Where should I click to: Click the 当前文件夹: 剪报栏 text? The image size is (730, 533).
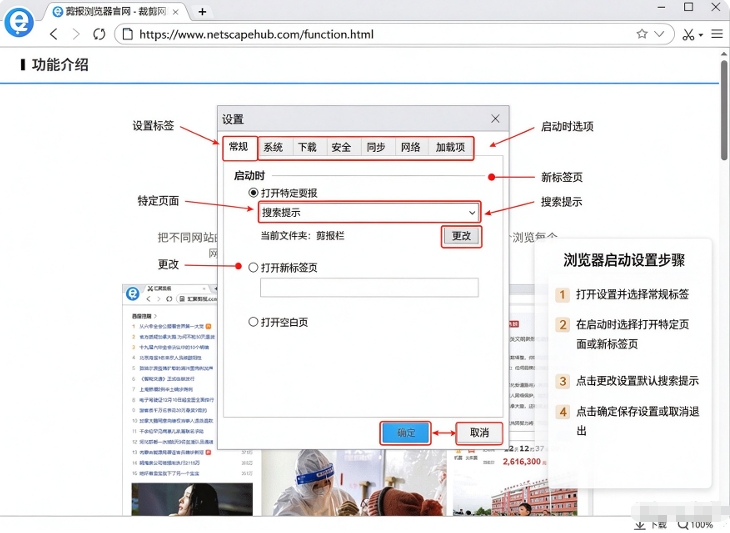pyautogui.click(x=303, y=236)
